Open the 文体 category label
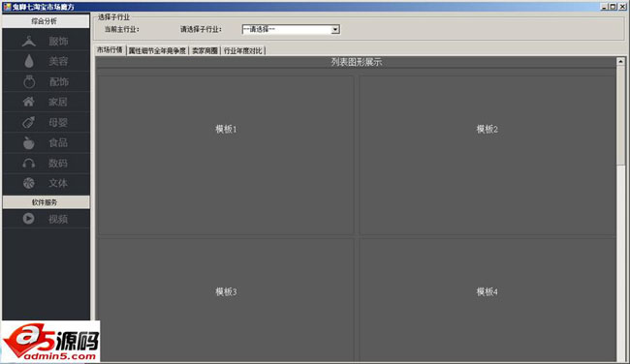 pyautogui.click(x=58, y=183)
